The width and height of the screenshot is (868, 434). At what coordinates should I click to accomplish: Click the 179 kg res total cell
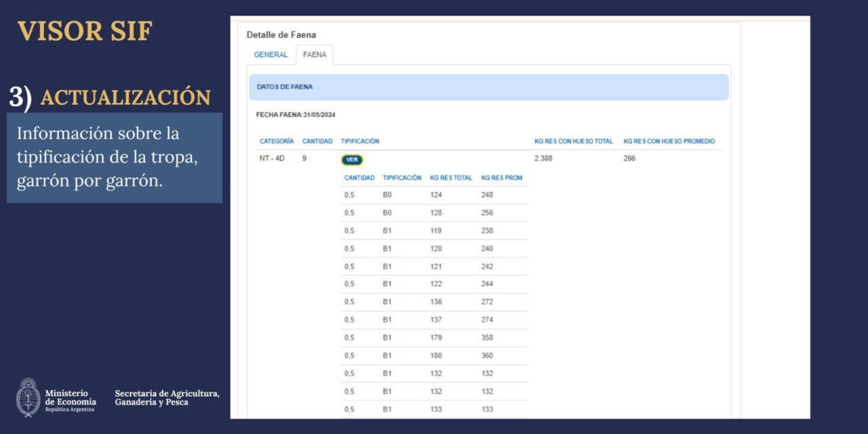pyautogui.click(x=436, y=338)
